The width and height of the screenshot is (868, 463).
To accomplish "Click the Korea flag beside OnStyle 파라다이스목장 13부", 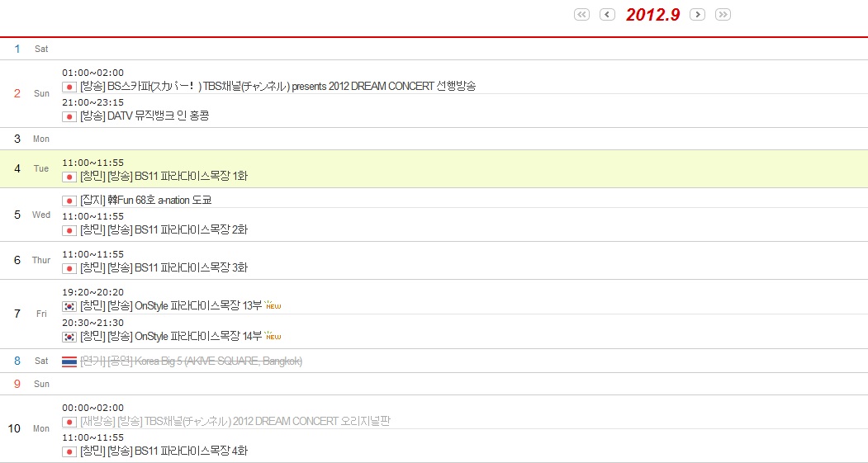I will click(x=69, y=306).
